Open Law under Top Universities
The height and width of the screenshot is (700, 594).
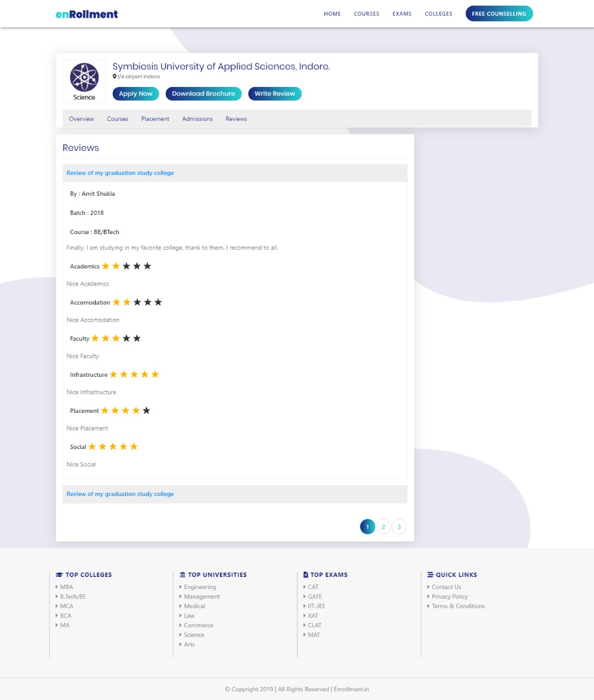tap(189, 616)
